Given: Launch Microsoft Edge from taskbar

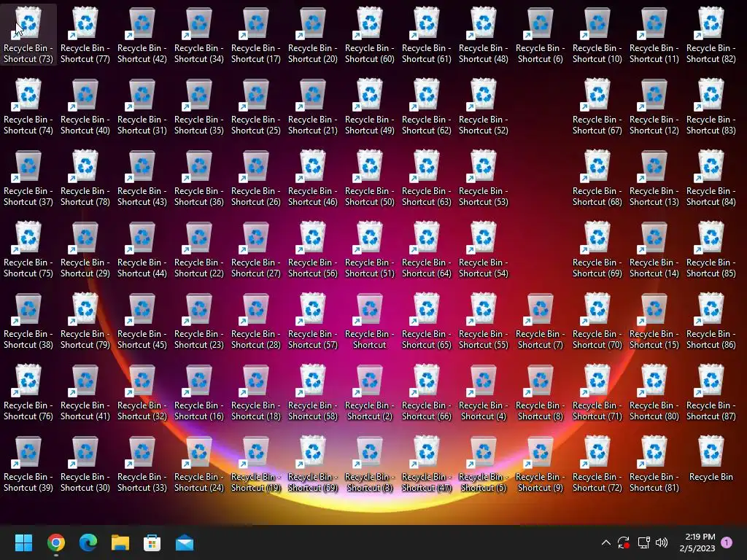Looking at the screenshot, I should 88,542.
